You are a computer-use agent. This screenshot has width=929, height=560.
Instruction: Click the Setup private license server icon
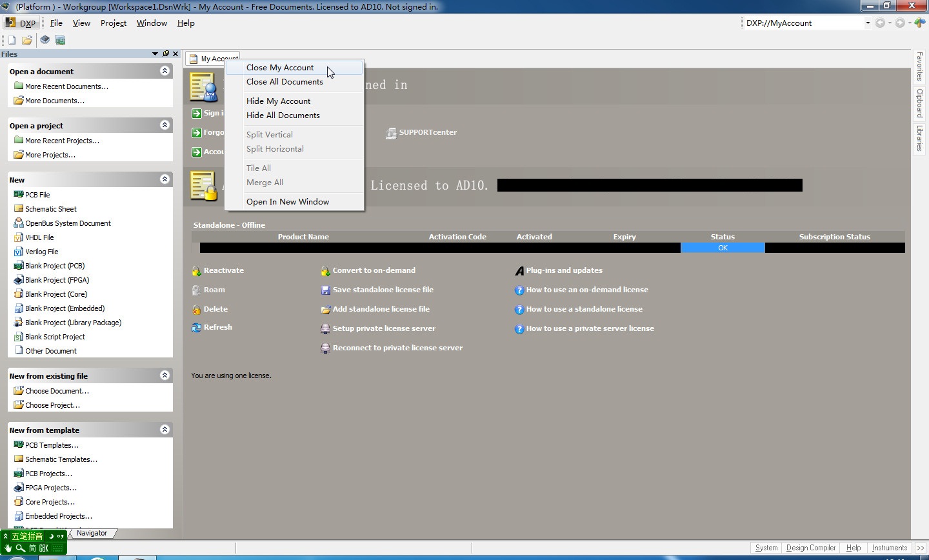326,329
